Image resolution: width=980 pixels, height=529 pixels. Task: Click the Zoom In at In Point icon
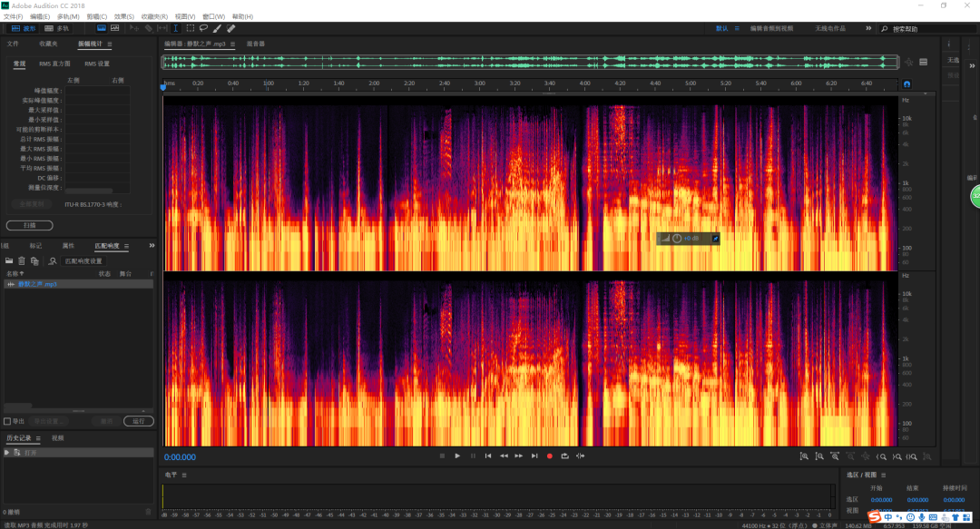881,456
